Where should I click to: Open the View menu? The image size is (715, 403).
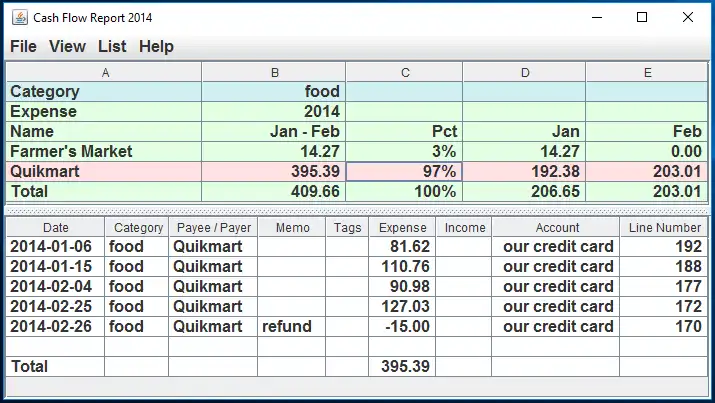(x=67, y=46)
